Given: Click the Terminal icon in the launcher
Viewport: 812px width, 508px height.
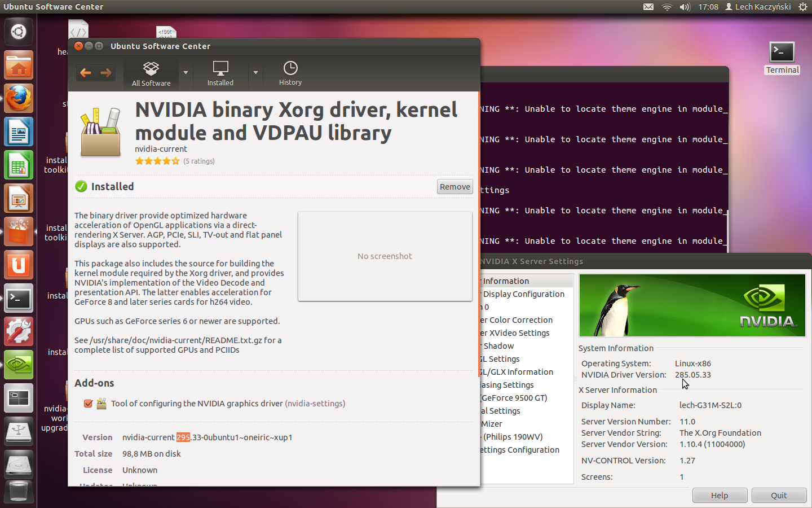Looking at the screenshot, I should pos(19,298).
